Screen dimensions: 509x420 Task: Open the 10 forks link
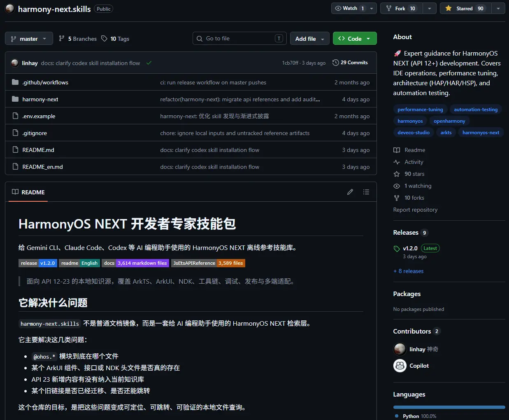coord(409,198)
